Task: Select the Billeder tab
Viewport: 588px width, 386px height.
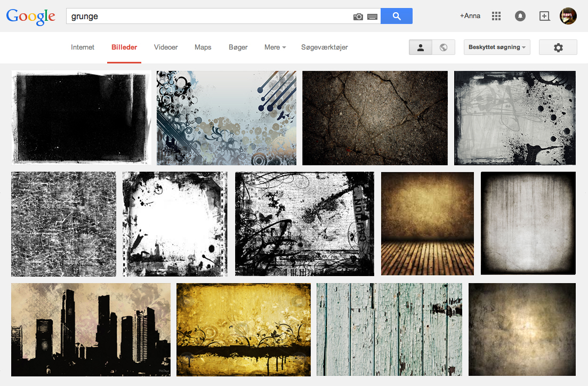Action: (124, 47)
